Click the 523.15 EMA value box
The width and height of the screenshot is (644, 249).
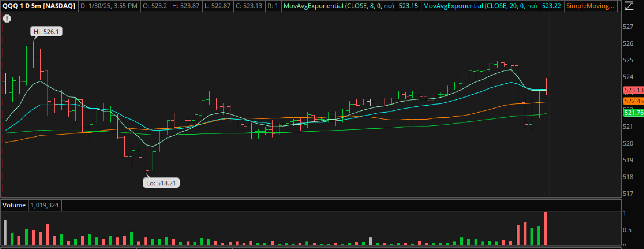408,6
